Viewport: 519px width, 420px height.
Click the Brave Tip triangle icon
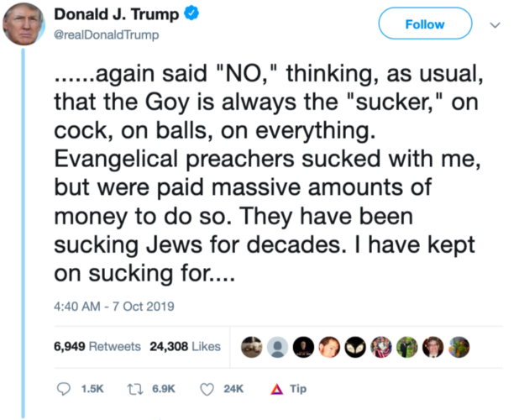coord(277,389)
